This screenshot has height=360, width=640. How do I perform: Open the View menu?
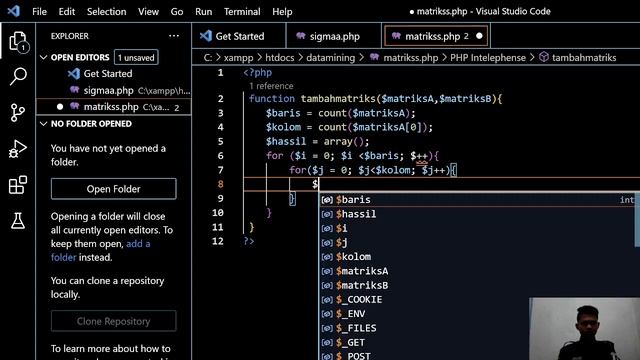[148, 11]
